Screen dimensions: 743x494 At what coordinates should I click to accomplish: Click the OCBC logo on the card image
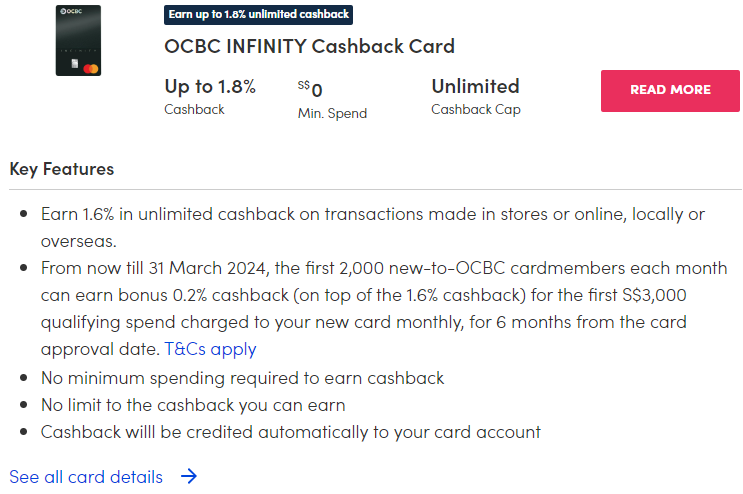(73, 13)
